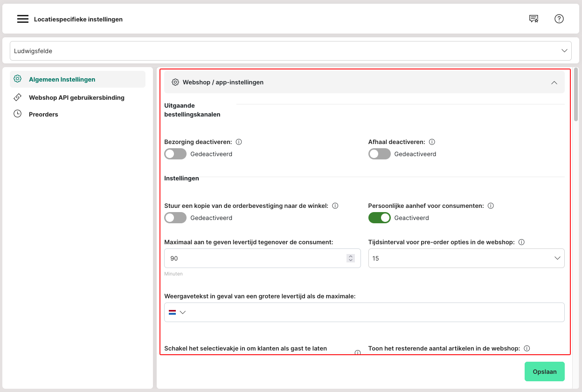Toggle the Afhaal deactiveren switch
This screenshot has height=392, width=582.
tap(379, 154)
